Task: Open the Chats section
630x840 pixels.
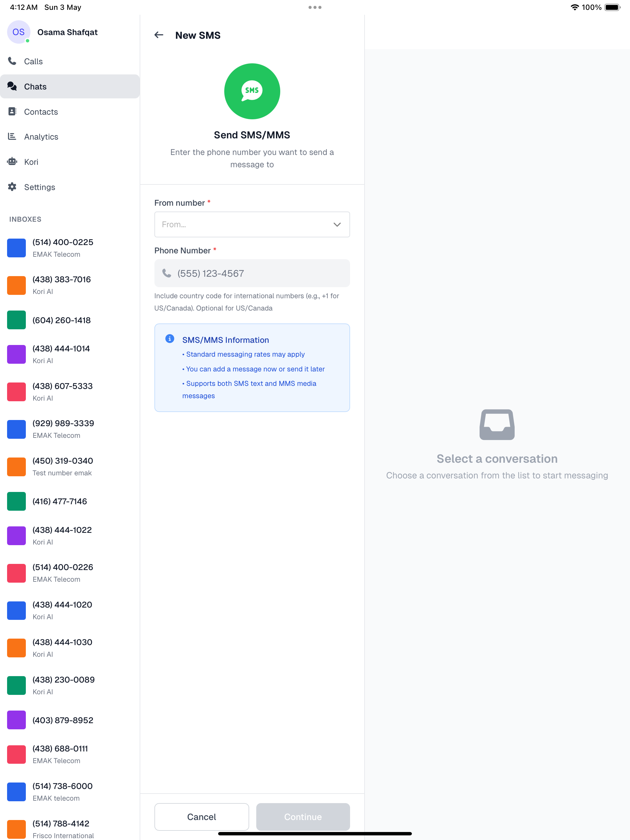Action: [70, 86]
